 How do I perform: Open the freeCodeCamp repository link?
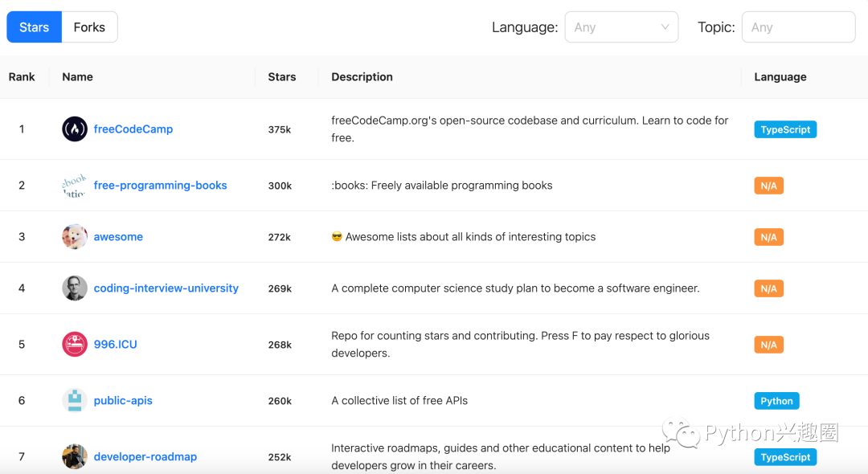(133, 129)
